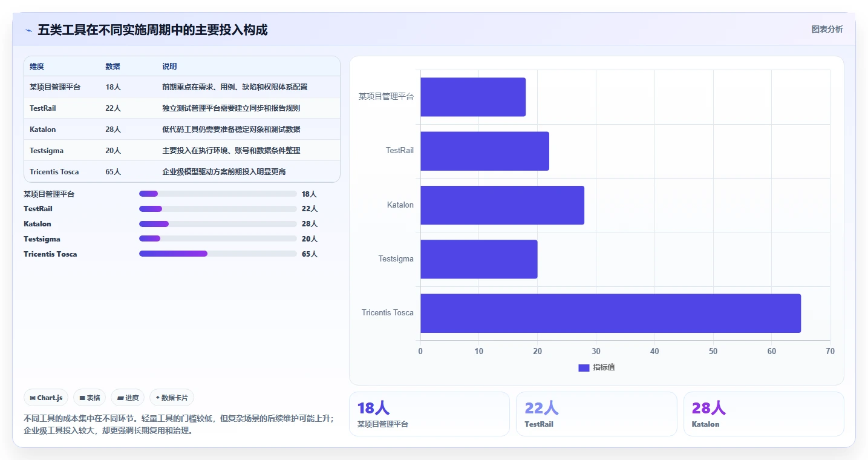Screen dimensions: 868x460
Task: Click the Katalon bar in the chart
Action: click(x=502, y=205)
